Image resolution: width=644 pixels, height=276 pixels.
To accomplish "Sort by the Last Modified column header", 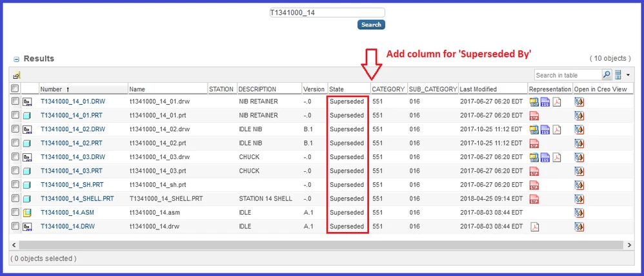I will click(493, 89).
